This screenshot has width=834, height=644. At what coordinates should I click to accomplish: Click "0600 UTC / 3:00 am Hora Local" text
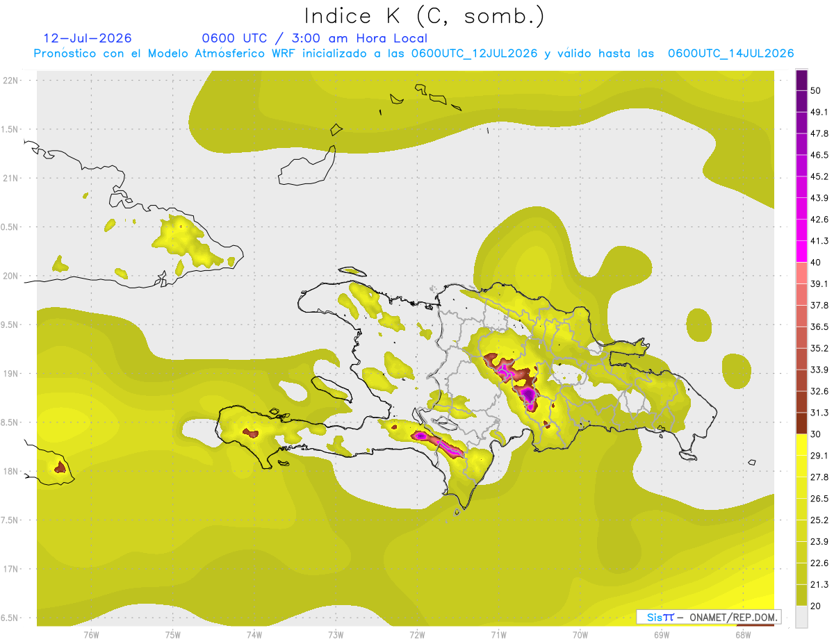click(314, 38)
